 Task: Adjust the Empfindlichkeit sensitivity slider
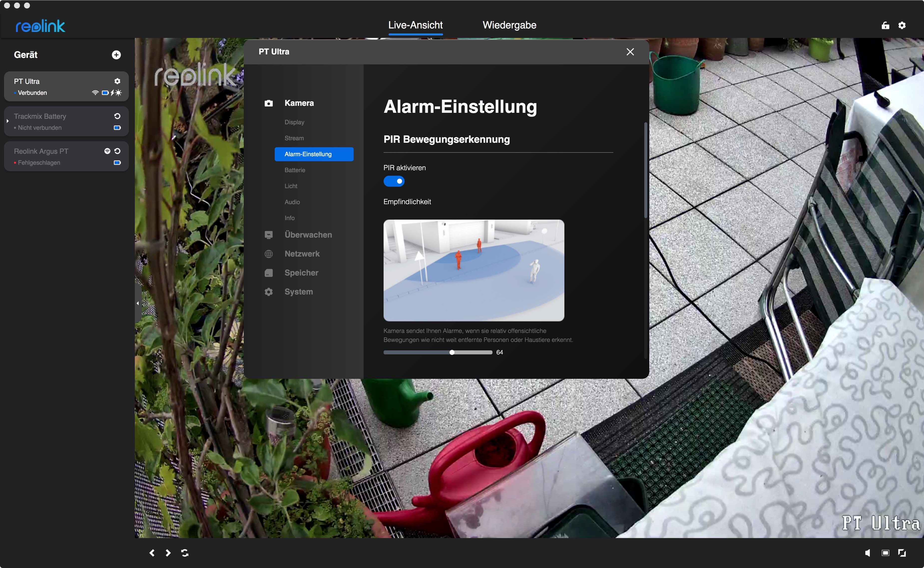click(x=452, y=352)
